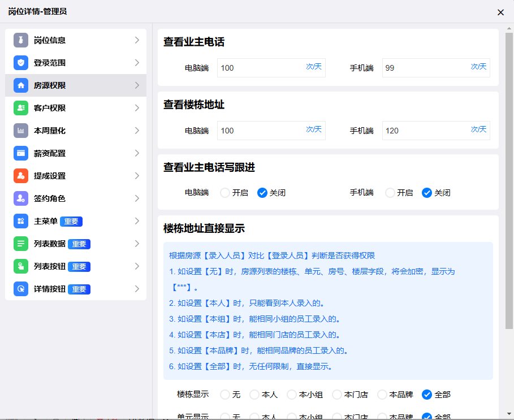Enable 开启 for 电脑端 写跟进
This screenshot has width=514, height=420.
225,193
